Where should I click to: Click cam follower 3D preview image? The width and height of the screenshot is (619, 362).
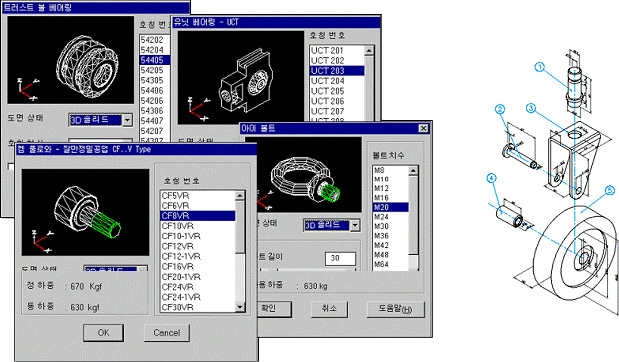point(86,212)
